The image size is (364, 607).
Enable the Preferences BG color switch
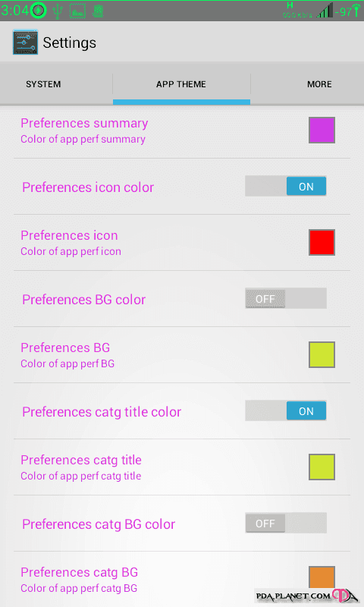pyautogui.click(x=286, y=298)
